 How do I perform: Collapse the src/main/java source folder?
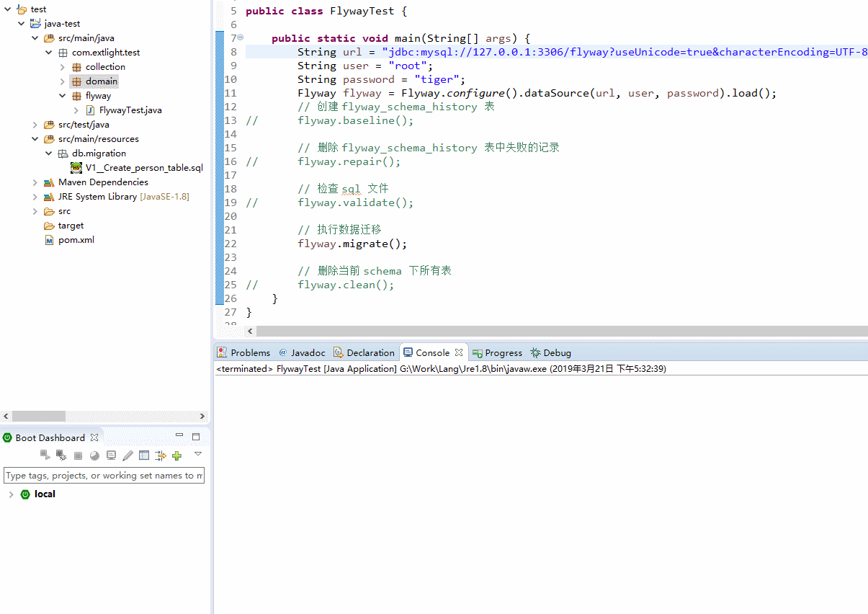[35, 38]
